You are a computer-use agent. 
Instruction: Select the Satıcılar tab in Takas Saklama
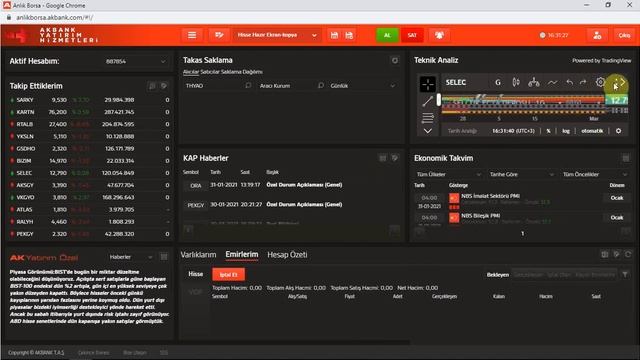(210, 72)
